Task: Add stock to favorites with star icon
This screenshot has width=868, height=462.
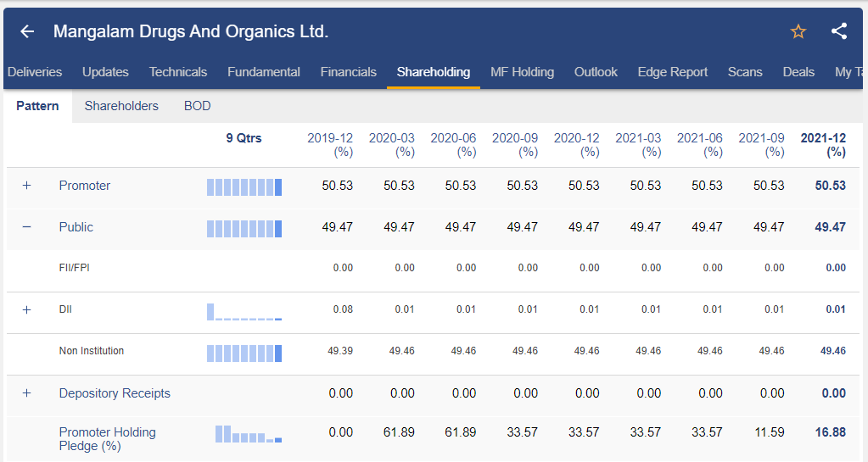Action: click(x=798, y=31)
